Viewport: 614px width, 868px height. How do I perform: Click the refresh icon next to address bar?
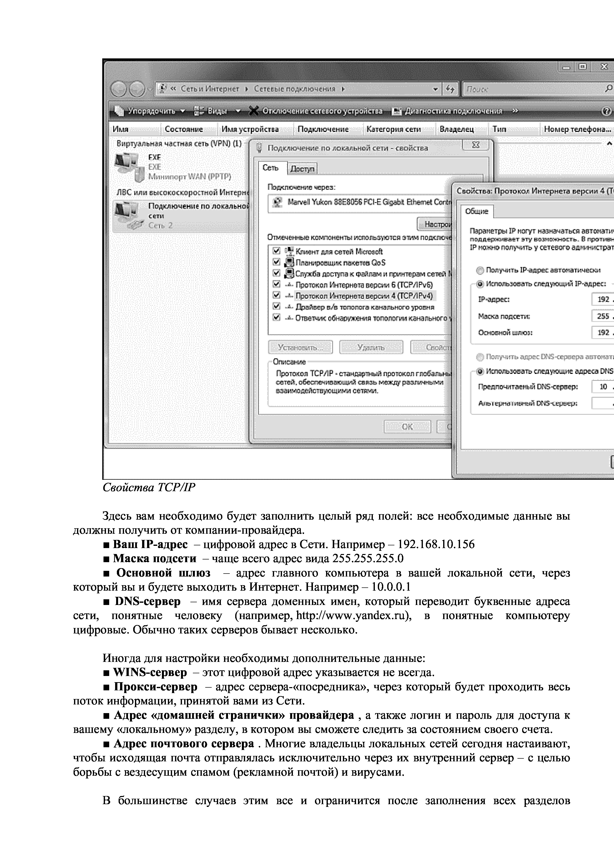pyautogui.click(x=450, y=89)
